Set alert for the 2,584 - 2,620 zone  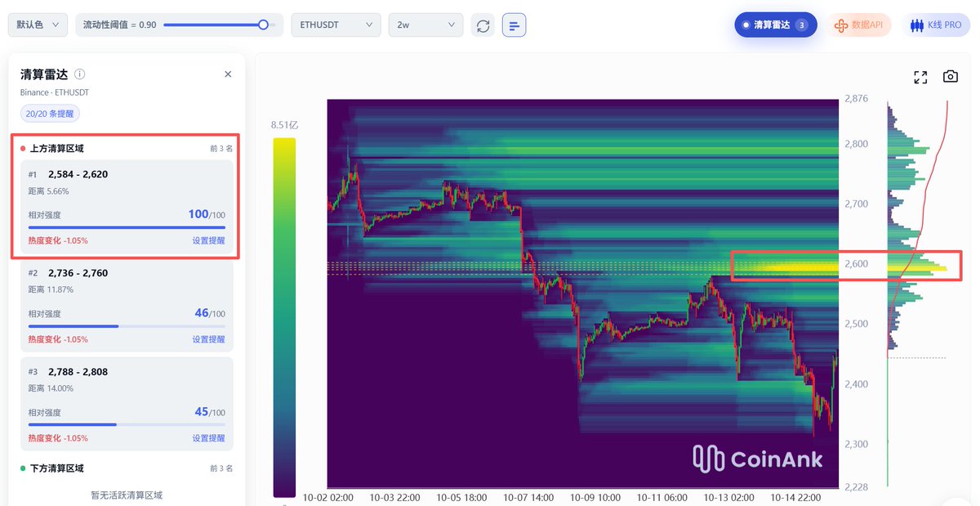tap(208, 241)
